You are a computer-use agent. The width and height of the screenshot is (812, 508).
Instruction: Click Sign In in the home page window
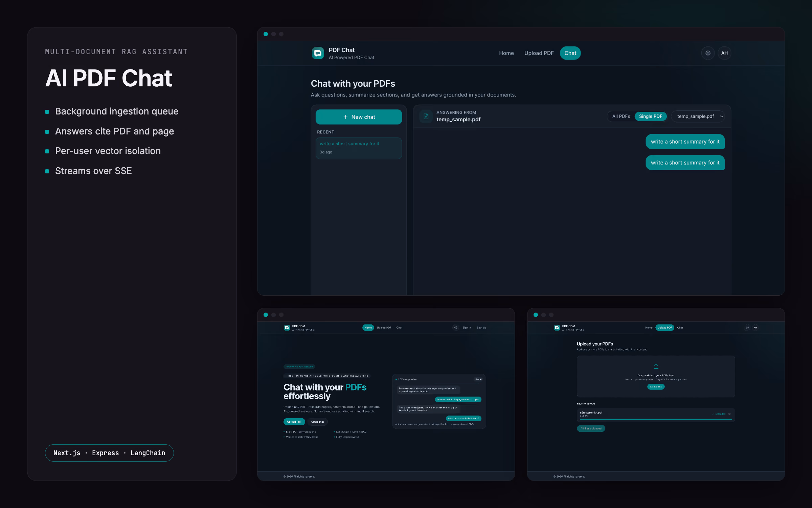467,327
